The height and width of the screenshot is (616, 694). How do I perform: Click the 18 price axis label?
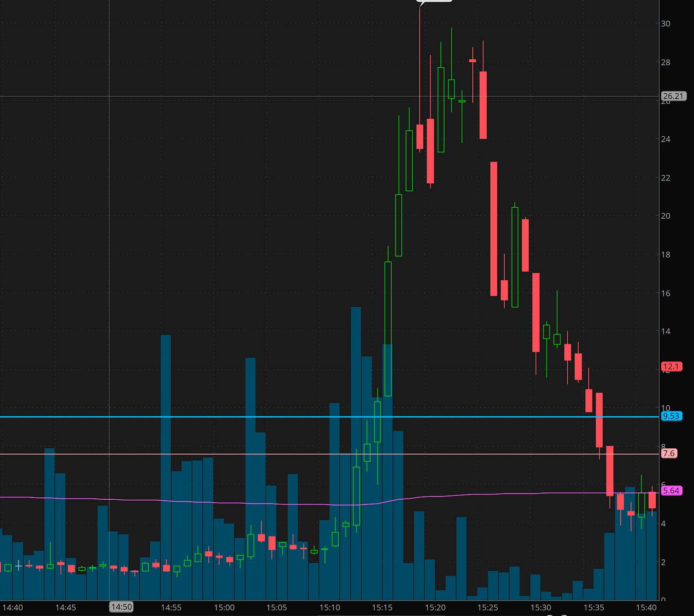pos(665,254)
